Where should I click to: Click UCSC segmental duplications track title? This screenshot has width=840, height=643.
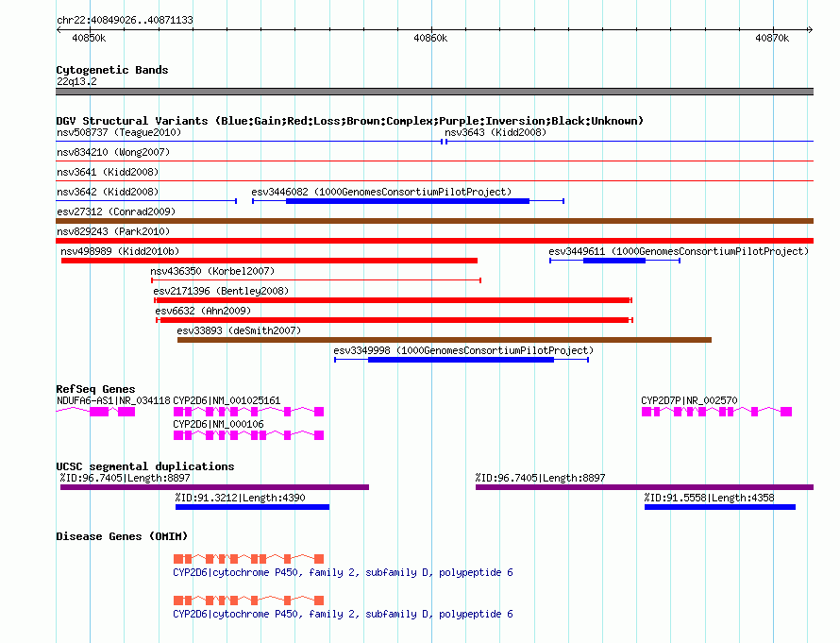click(145, 466)
